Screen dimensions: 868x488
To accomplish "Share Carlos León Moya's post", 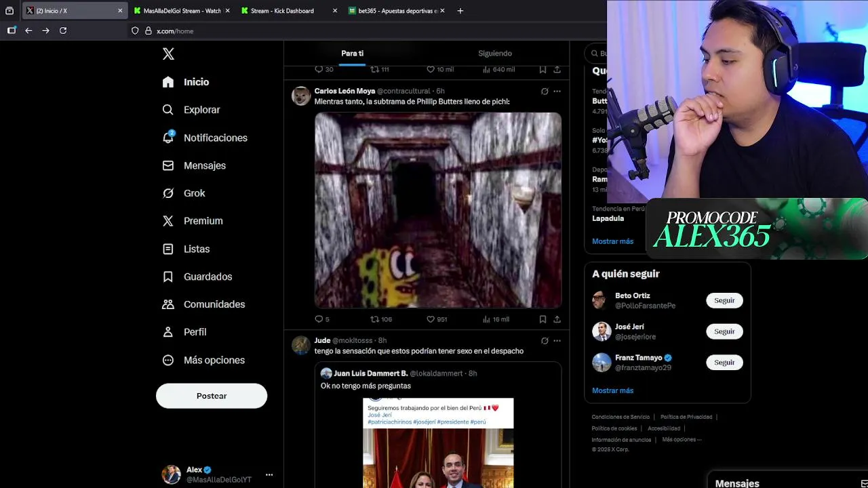I will [x=557, y=319].
